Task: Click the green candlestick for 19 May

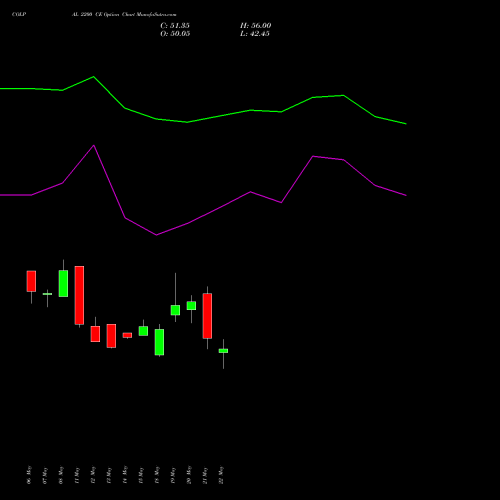Action: click(x=175, y=310)
